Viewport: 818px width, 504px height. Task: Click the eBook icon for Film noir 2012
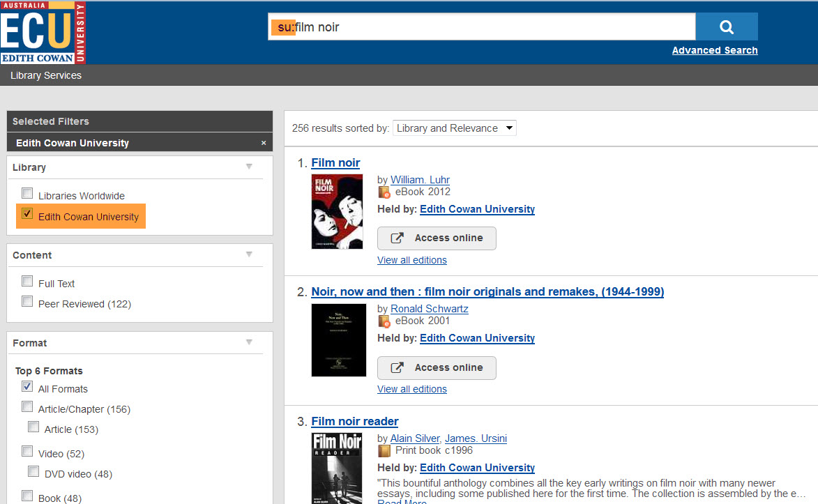click(x=384, y=192)
